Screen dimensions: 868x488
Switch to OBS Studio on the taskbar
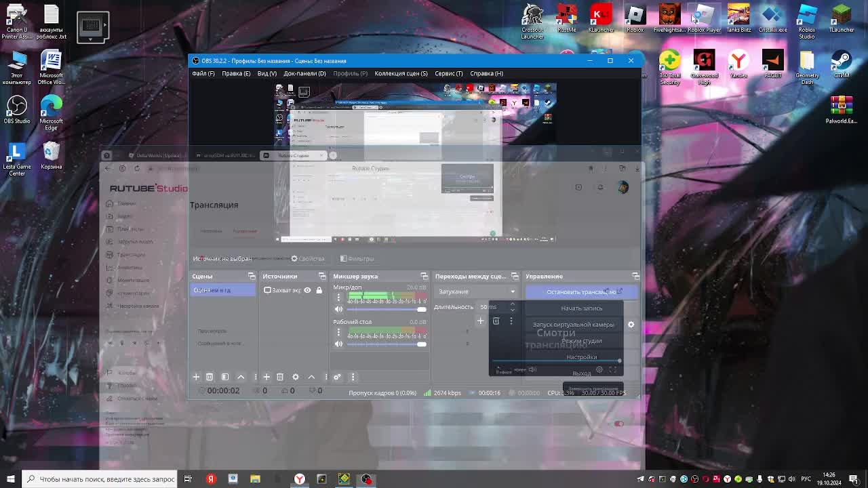coord(367,479)
